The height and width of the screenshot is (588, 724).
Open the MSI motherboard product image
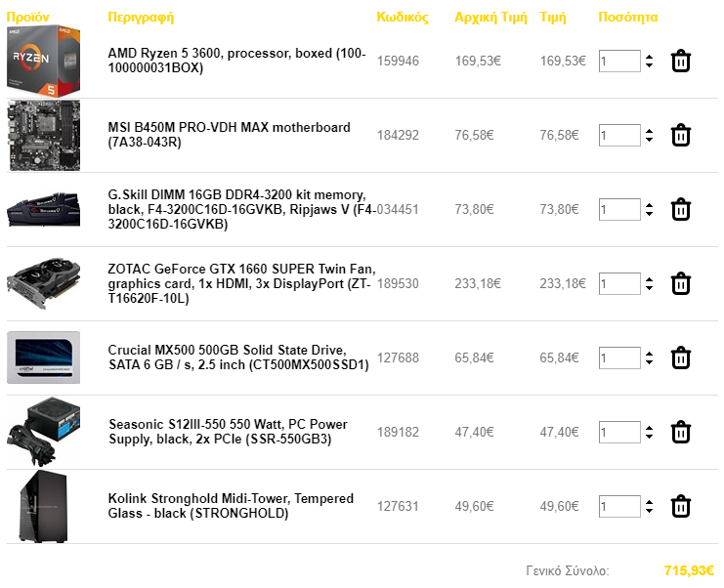pyautogui.click(x=43, y=135)
